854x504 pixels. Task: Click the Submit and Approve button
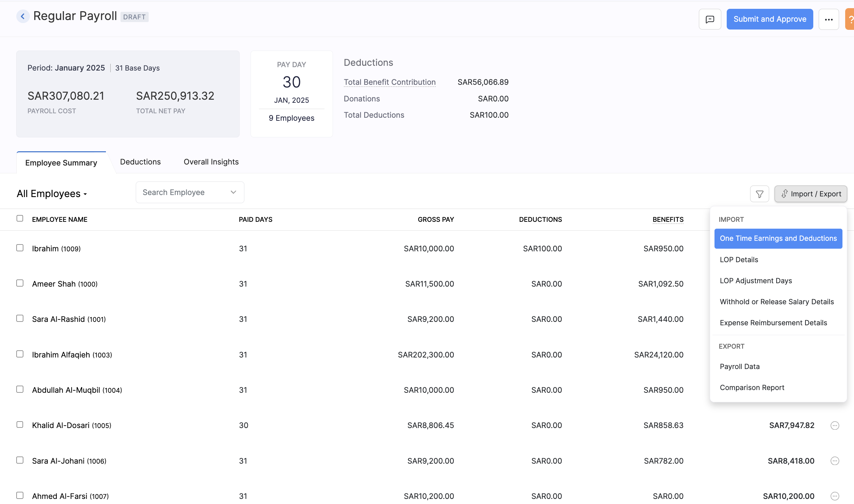(770, 19)
